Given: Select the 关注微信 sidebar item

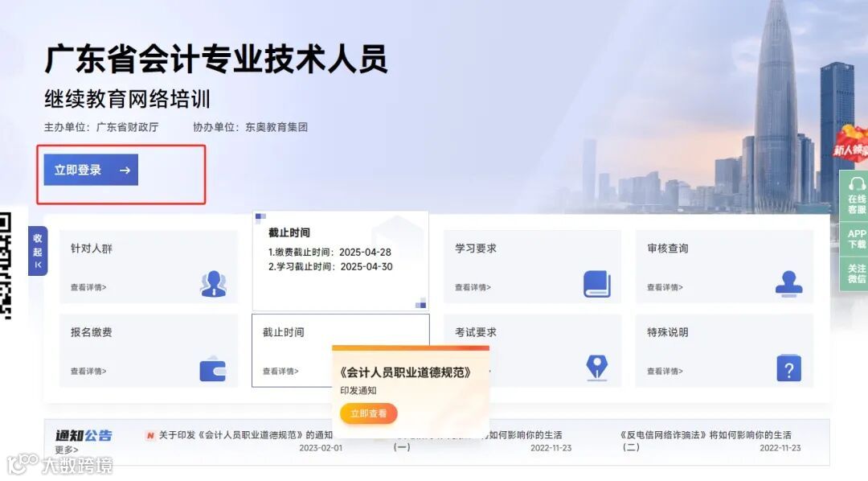Looking at the screenshot, I should point(857,273).
